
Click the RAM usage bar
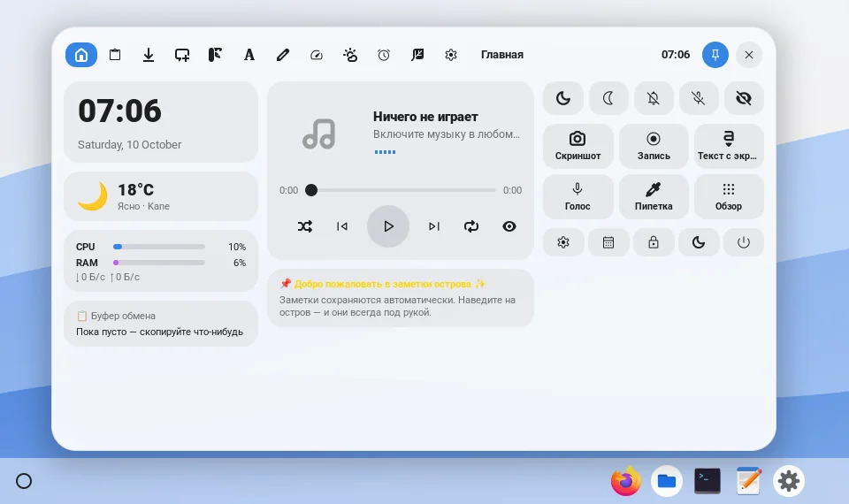tap(158, 263)
